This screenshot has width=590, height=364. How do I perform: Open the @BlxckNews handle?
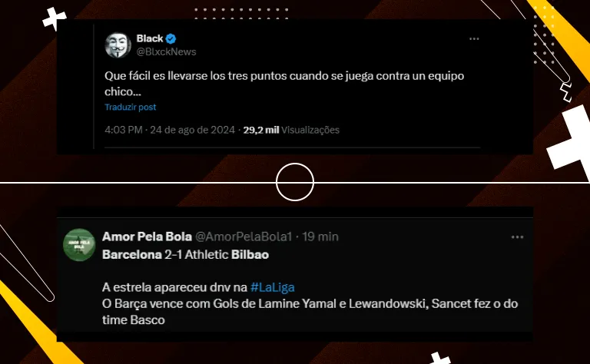tap(166, 52)
